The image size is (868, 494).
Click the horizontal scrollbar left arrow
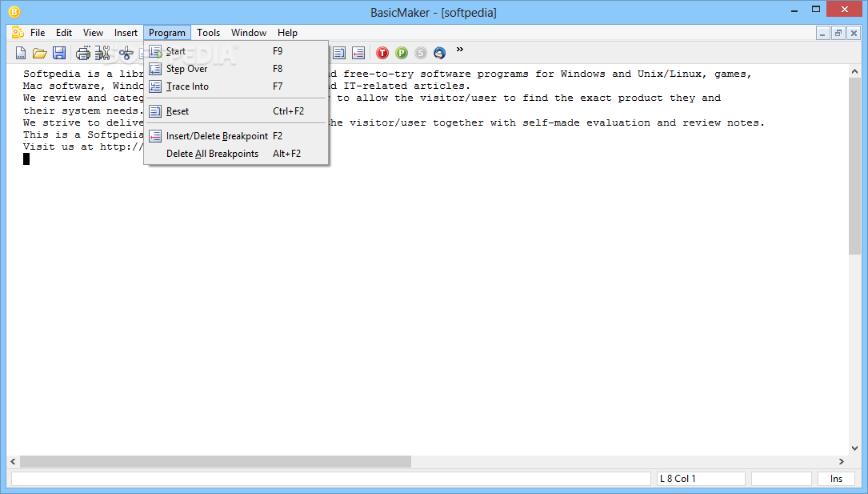(14, 461)
